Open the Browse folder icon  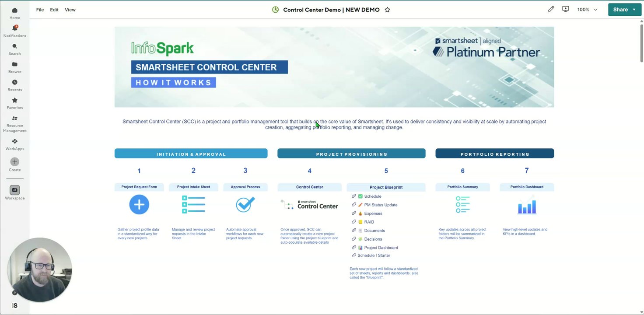14,67
